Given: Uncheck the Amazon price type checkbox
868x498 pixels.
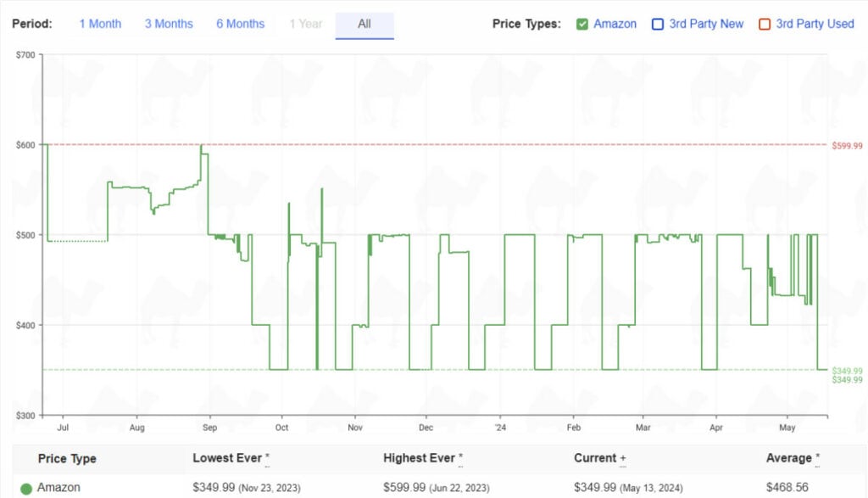Looking at the screenshot, I should 582,24.
